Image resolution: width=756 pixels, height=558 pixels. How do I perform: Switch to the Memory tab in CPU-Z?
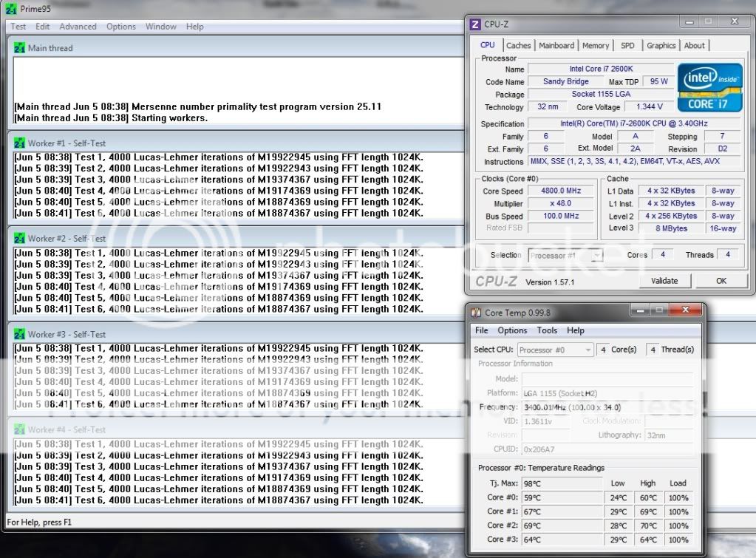pos(596,46)
